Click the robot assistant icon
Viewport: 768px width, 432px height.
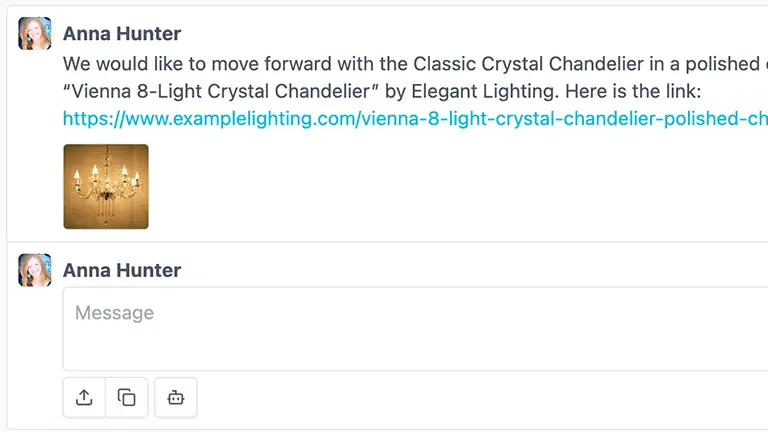click(176, 397)
